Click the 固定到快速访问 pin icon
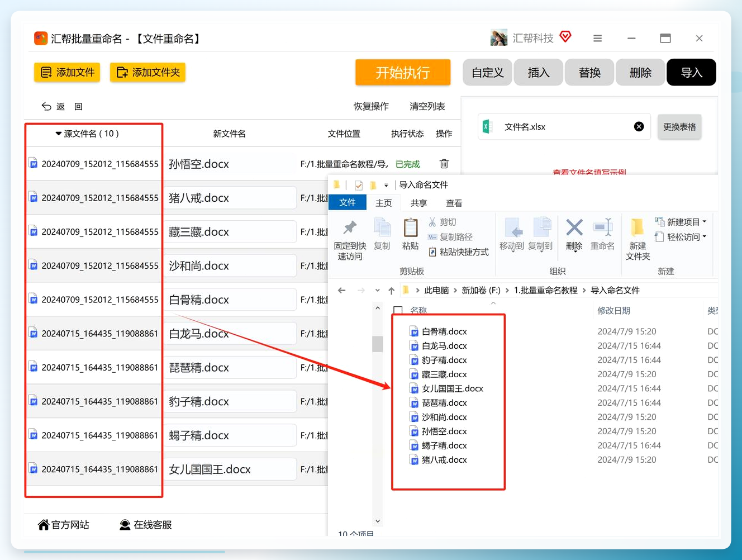 coord(350,227)
